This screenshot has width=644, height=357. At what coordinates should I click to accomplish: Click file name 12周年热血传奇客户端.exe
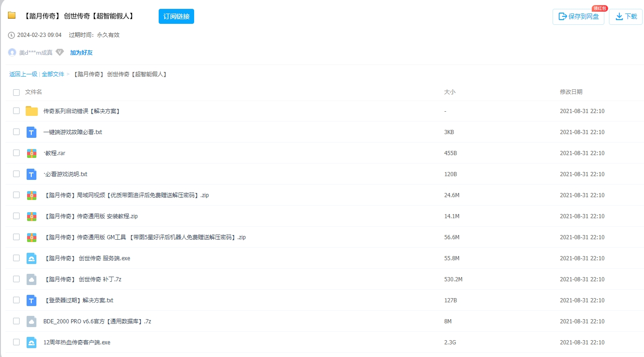pos(77,343)
